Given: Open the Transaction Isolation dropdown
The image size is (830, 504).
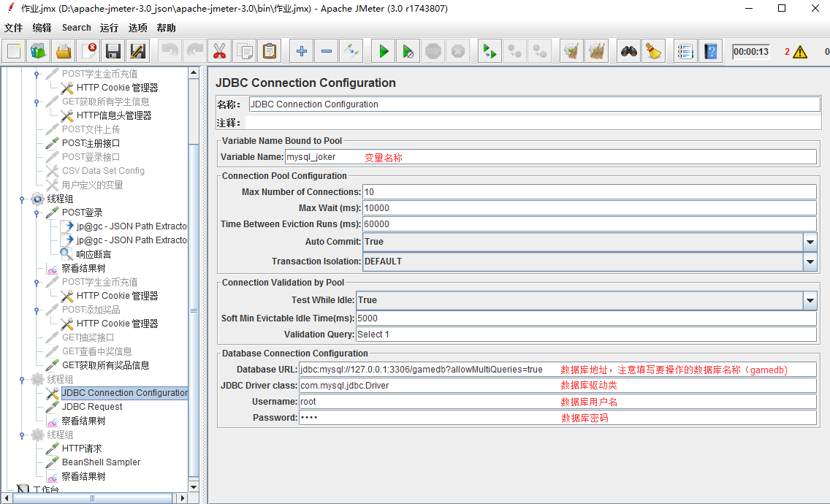Looking at the screenshot, I should (810, 261).
